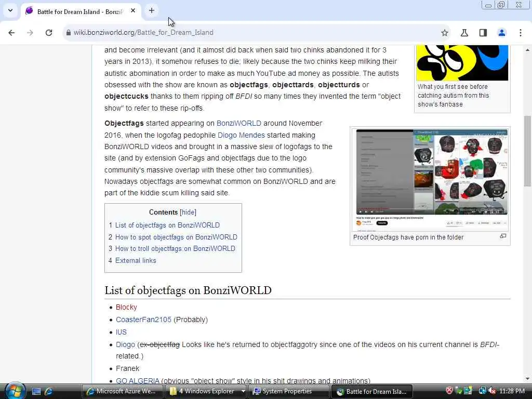
Task: Open the yellow and black cartoon thumbnail
Action: [x=462, y=63]
